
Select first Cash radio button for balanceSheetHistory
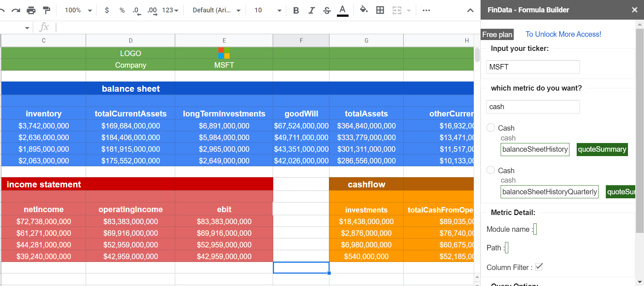pos(490,128)
